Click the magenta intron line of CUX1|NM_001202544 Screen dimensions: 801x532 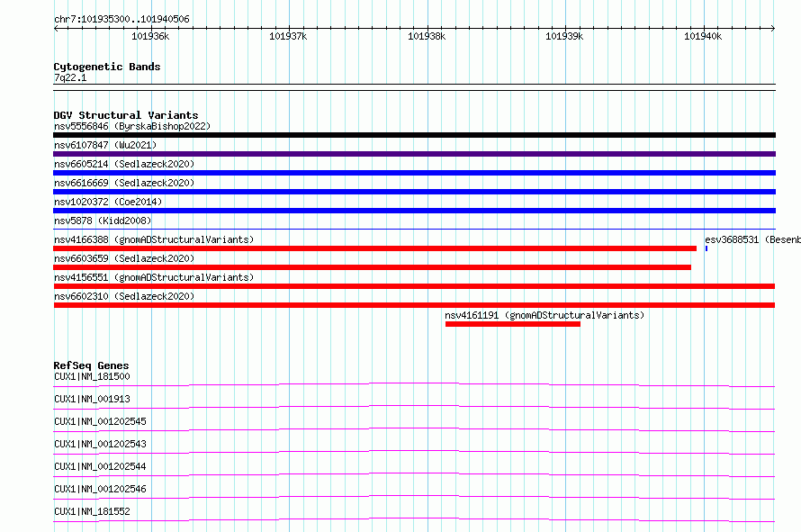414,474
